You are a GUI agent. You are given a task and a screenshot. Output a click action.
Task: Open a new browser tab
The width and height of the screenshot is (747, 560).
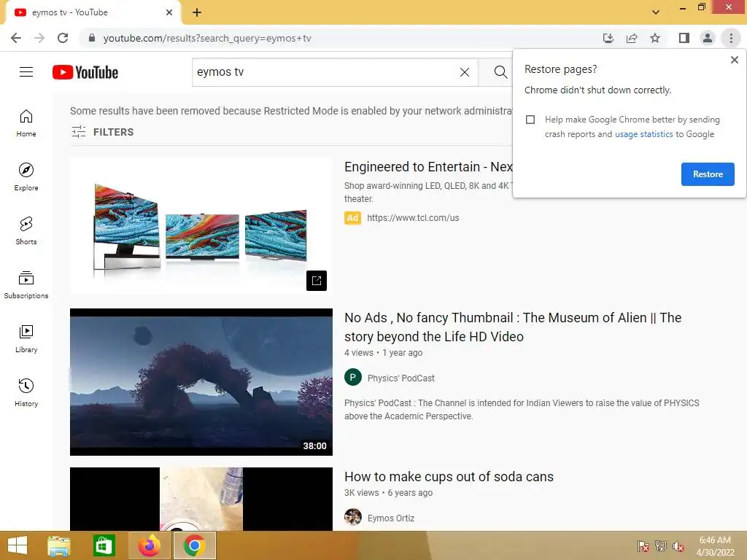click(x=197, y=12)
